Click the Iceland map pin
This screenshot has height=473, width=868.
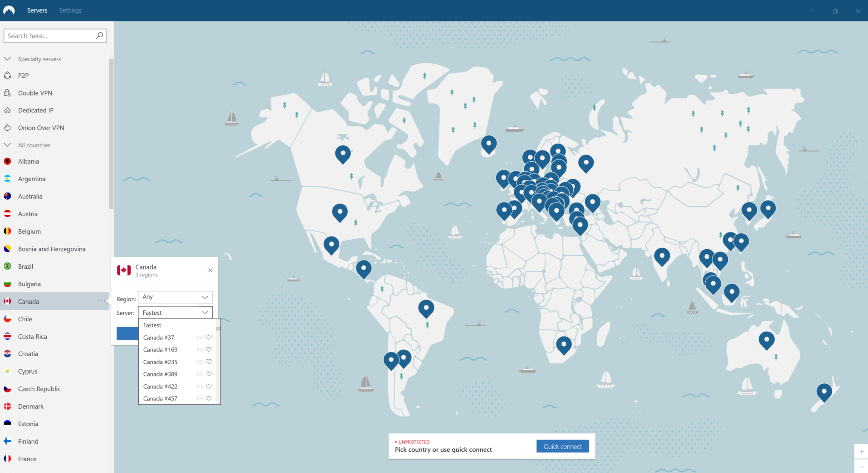click(488, 145)
